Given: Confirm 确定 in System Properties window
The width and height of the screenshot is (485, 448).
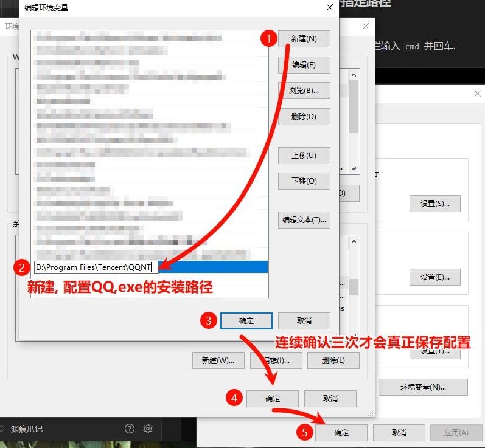Looking at the screenshot, I should point(341,433).
